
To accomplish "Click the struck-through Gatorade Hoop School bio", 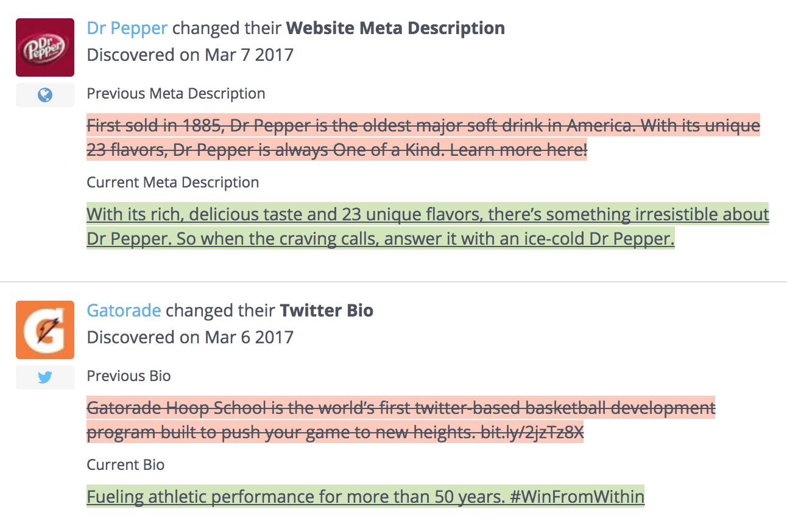I will [401, 420].
